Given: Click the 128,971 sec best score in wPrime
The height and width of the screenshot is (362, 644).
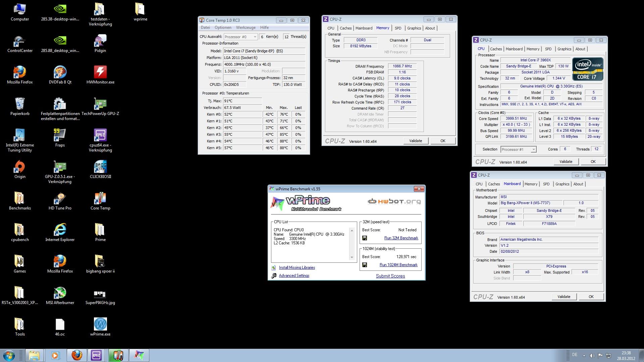Looking at the screenshot, I should point(406,257).
